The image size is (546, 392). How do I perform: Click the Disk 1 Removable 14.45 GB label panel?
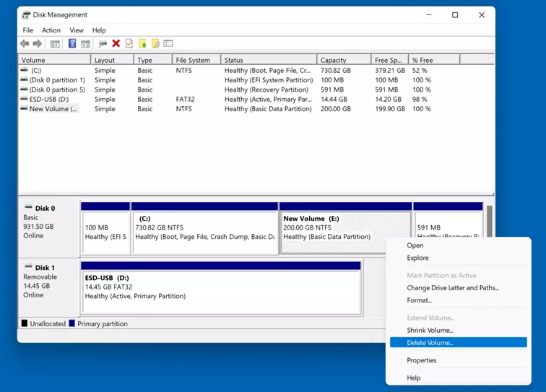[x=49, y=287]
